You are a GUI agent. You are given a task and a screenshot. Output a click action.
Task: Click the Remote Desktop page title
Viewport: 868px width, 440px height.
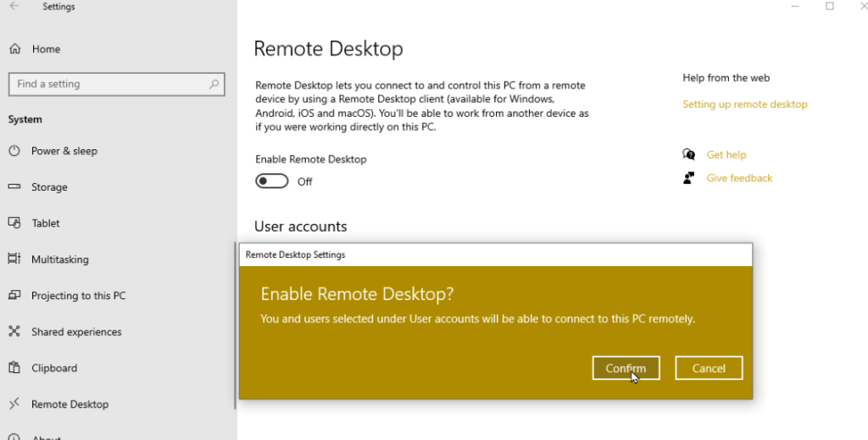(x=328, y=48)
